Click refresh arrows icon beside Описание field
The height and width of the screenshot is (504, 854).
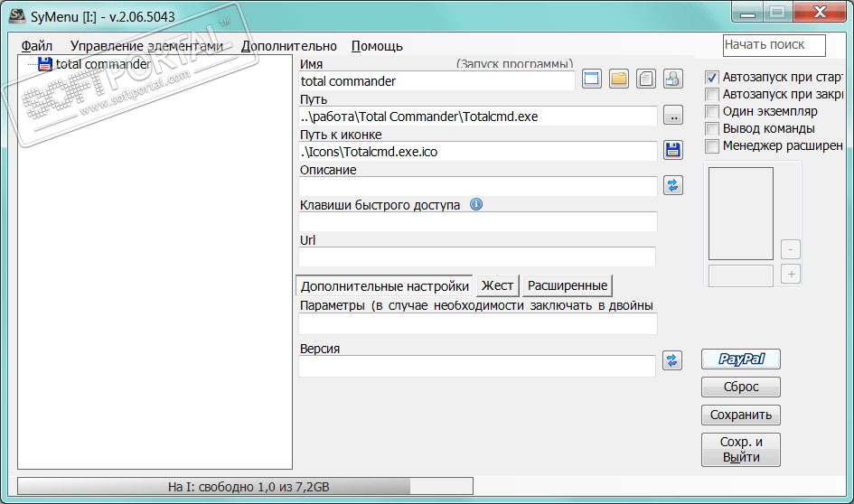(x=674, y=185)
